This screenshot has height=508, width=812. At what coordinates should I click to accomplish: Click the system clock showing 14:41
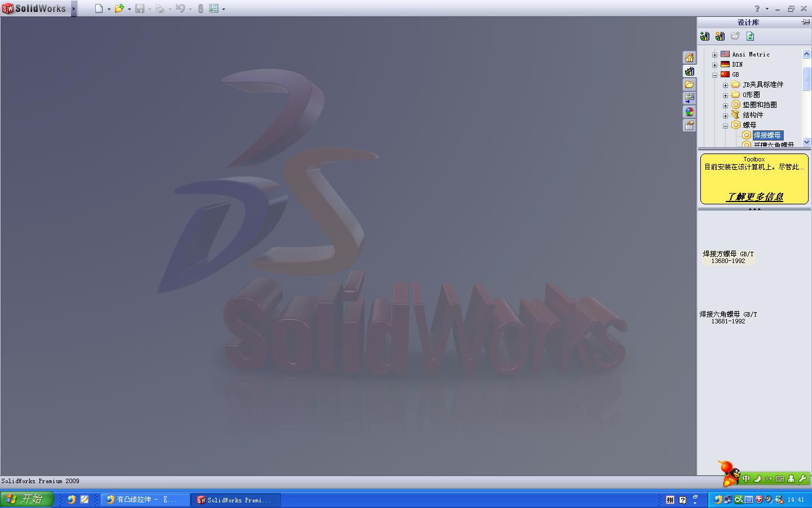pos(796,500)
